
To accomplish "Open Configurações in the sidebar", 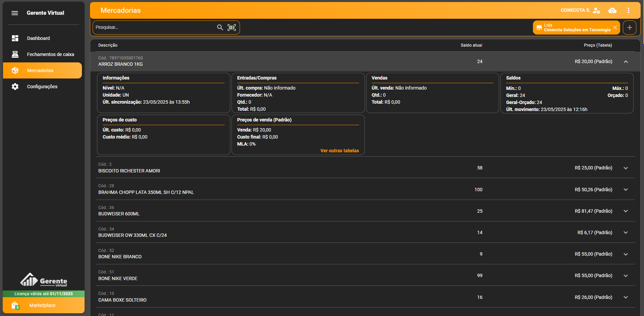I will click(x=42, y=87).
